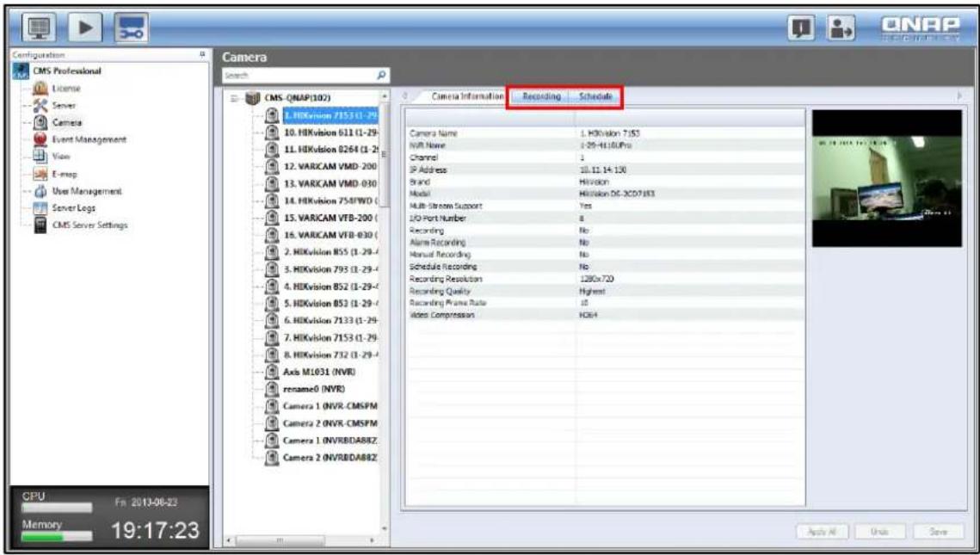Screen dimensions: 980x555
Task: Click the Camera Name row label
Action: [433, 133]
